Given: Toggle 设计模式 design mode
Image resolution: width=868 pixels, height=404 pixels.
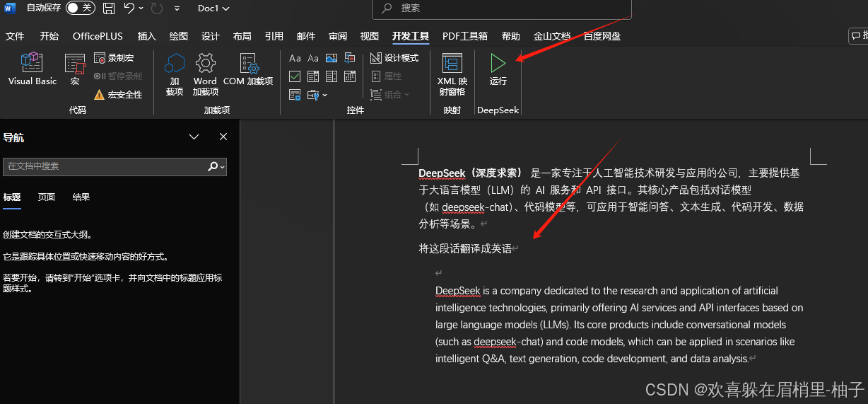Looking at the screenshot, I should [x=394, y=58].
